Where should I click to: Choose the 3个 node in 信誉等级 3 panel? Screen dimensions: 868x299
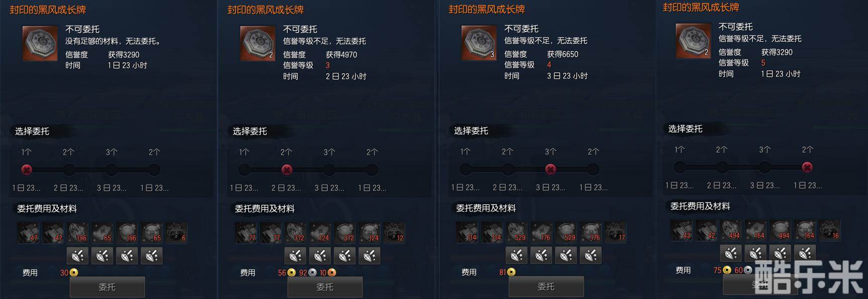click(329, 170)
